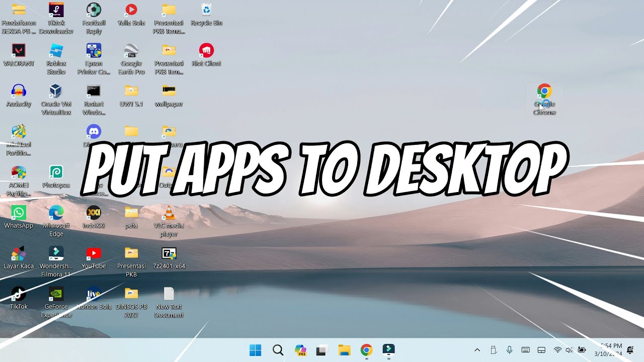The height and width of the screenshot is (362, 644).
Task: Select the Oracle VM VirtualBox icon
Action: click(56, 100)
